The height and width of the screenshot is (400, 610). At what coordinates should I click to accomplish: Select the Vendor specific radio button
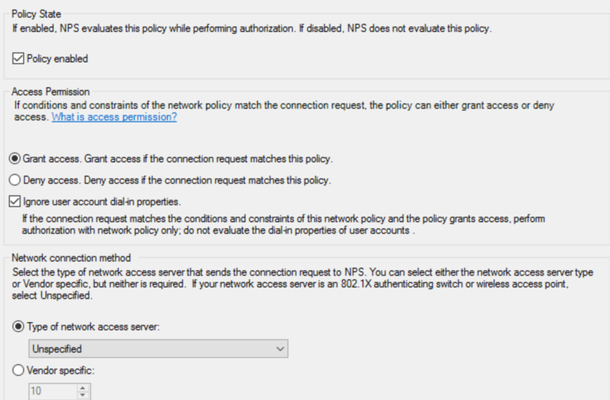click(18, 370)
